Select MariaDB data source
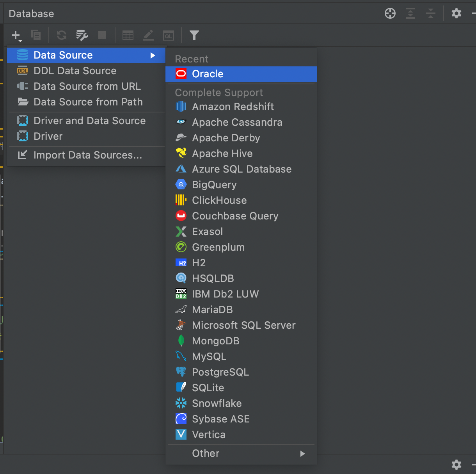This screenshot has width=476, height=474. 241,310
